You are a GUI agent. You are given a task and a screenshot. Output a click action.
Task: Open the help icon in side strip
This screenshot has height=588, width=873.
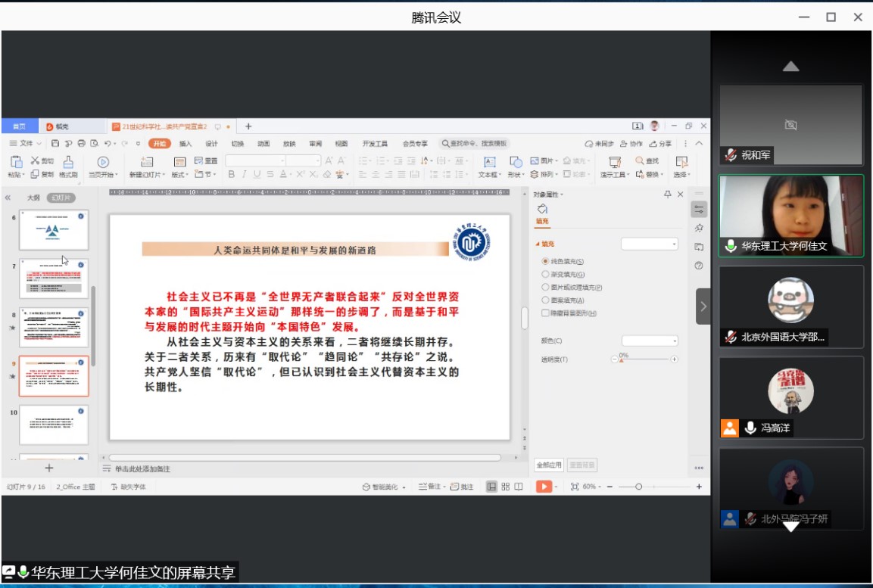pyautogui.click(x=699, y=266)
